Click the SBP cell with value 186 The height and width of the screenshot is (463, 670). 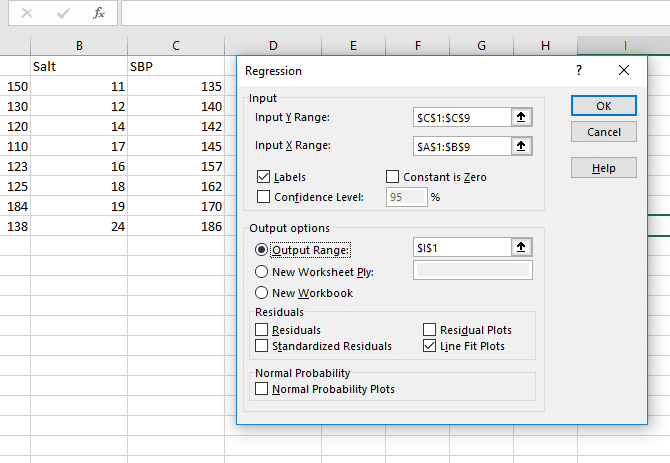[176, 226]
